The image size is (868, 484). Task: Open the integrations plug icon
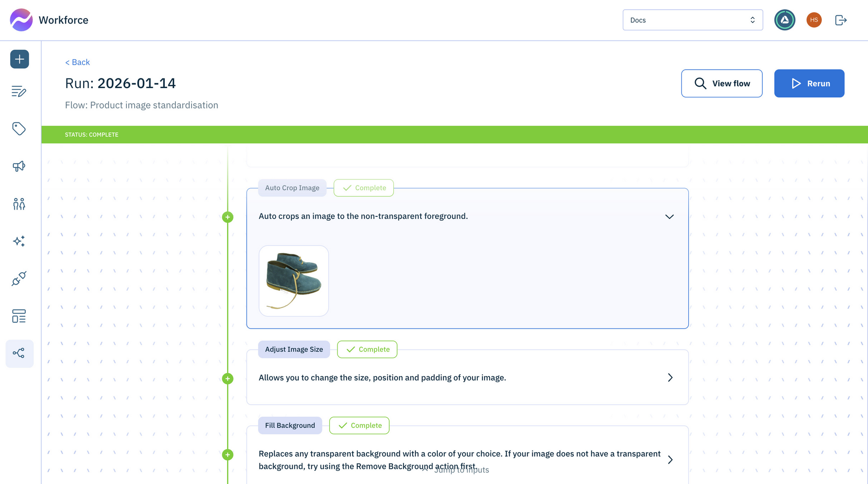19,279
